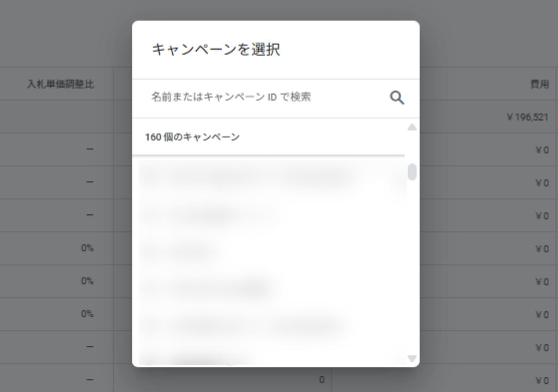Click the scrollbar up arrow in campaign list
This screenshot has width=558, height=392.
click(412, 127)
